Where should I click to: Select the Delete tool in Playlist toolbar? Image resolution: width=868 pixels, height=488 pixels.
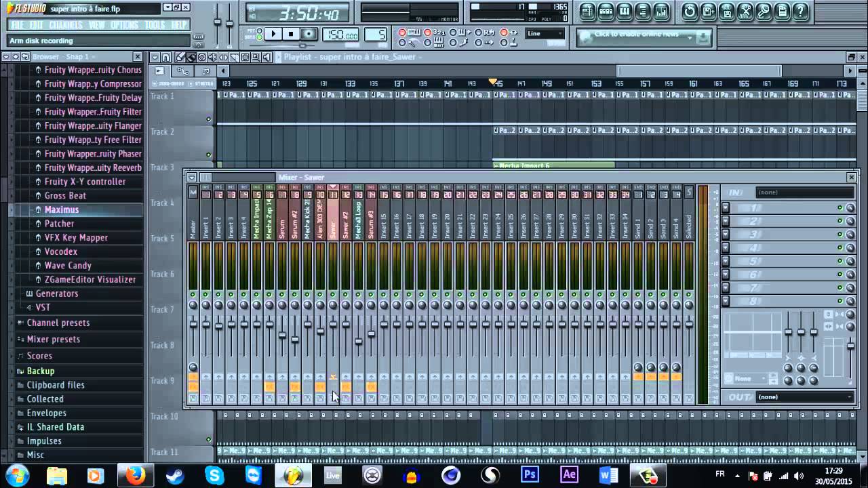click(x=203, y=58)
